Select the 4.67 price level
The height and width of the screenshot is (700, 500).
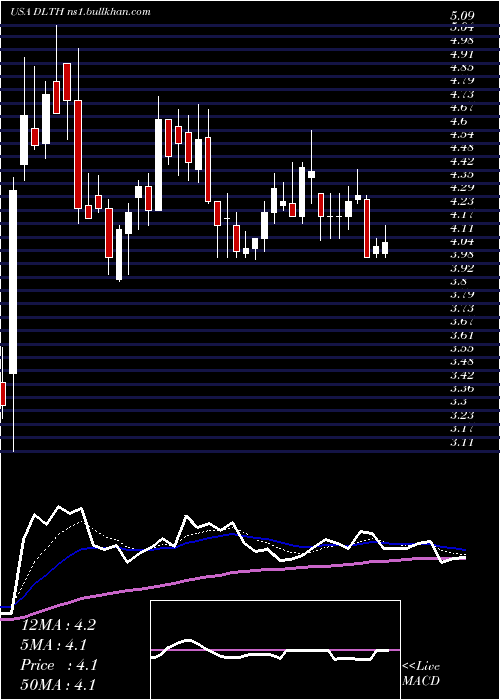[462, 108]
